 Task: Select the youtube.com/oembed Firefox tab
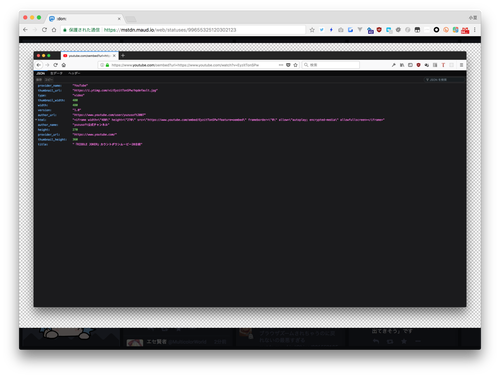click(x=89, y=56)
